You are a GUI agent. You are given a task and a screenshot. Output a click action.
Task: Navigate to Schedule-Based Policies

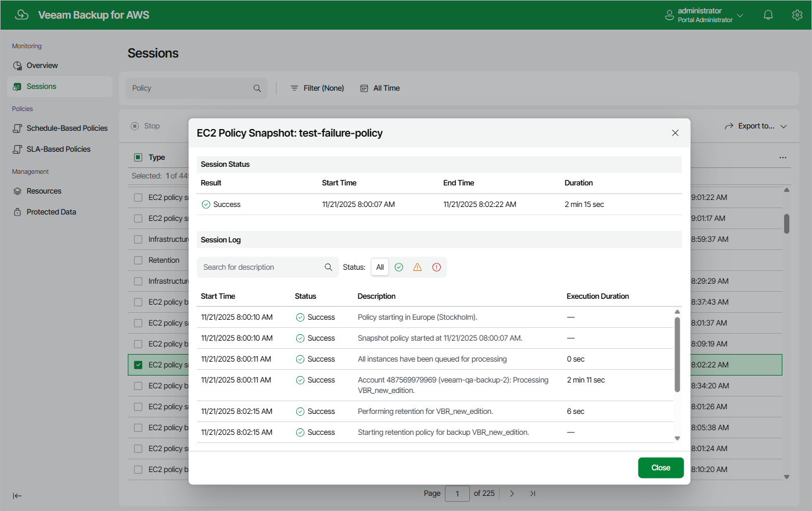[60, 128]
